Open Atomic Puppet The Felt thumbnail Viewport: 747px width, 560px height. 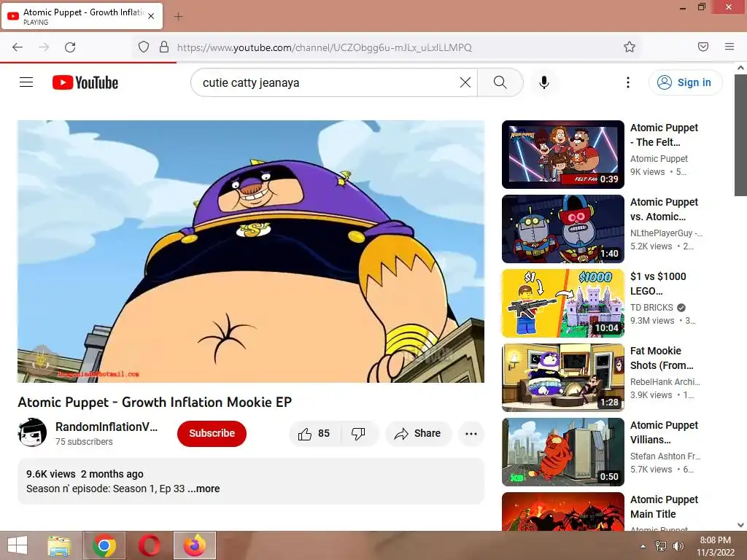tap(563, 155)
